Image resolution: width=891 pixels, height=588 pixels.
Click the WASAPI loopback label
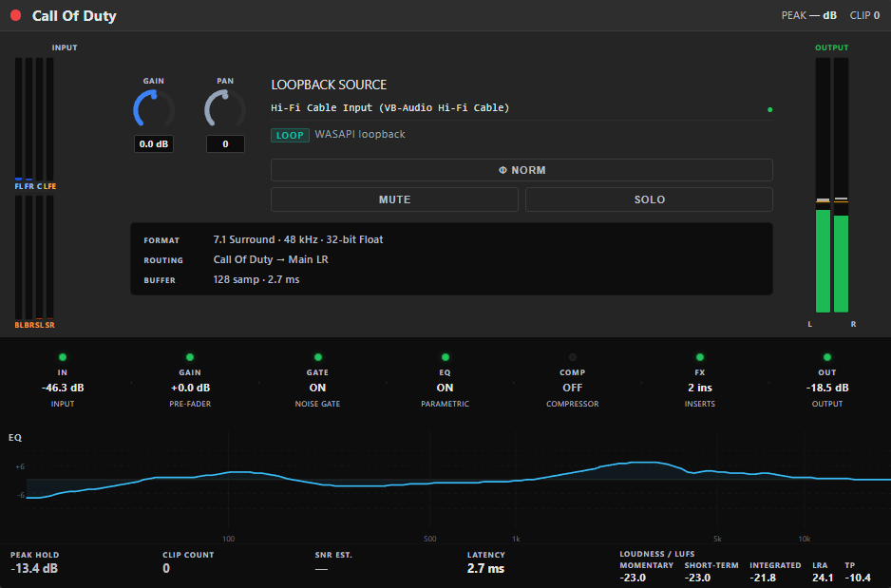360,135
